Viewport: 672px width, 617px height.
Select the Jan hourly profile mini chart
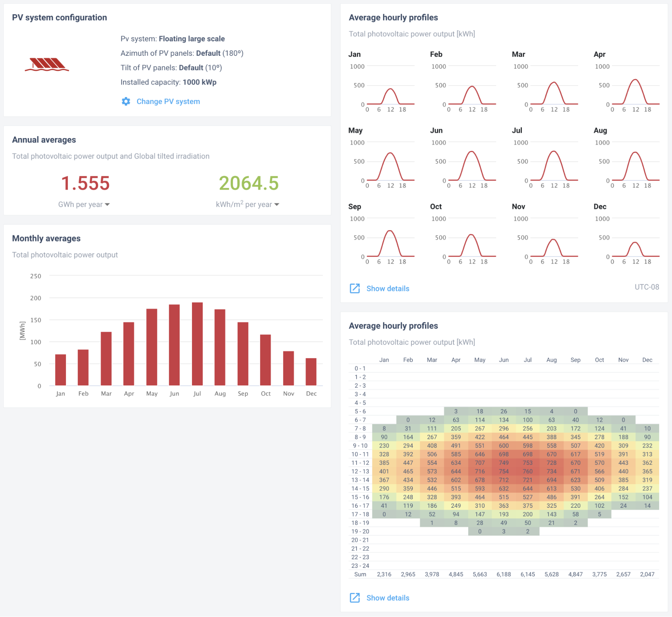(x=390, y=85)
